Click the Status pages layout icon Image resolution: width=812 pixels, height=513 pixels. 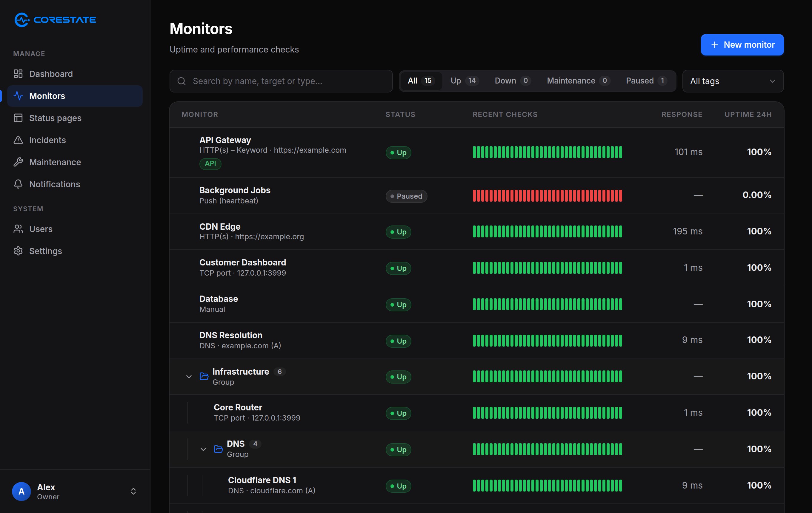(x=18, y=118)
